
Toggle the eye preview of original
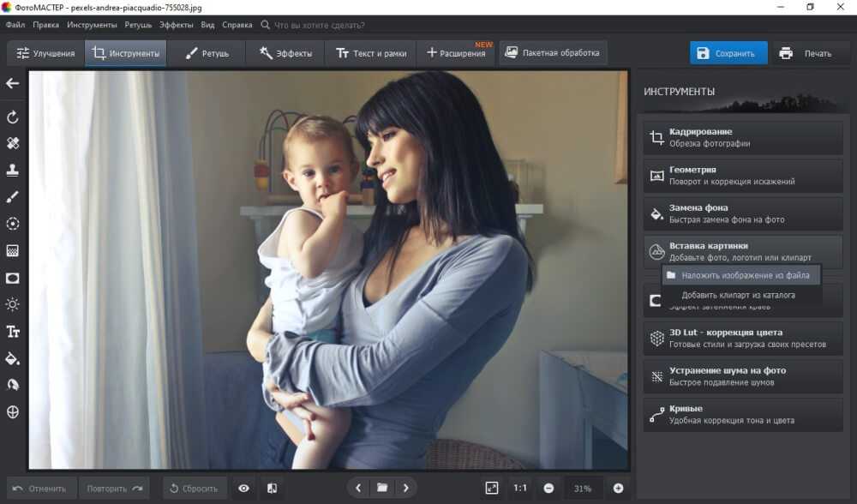pyautogui.click(x=244, y=489)
